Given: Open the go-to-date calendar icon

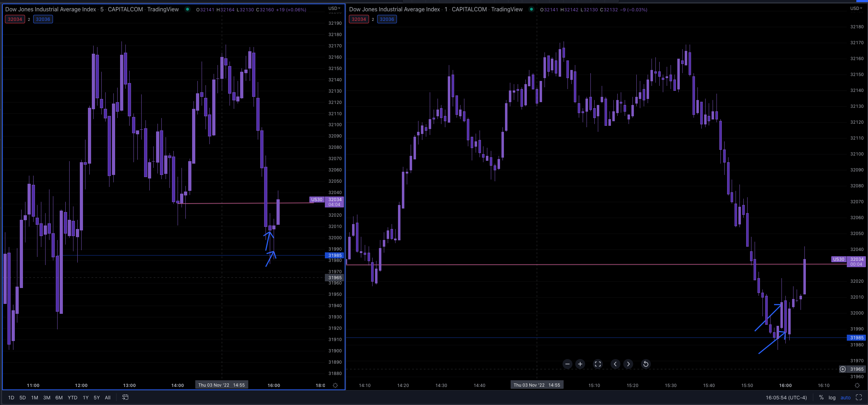Looking at the screenshot, I should point(125,397).
